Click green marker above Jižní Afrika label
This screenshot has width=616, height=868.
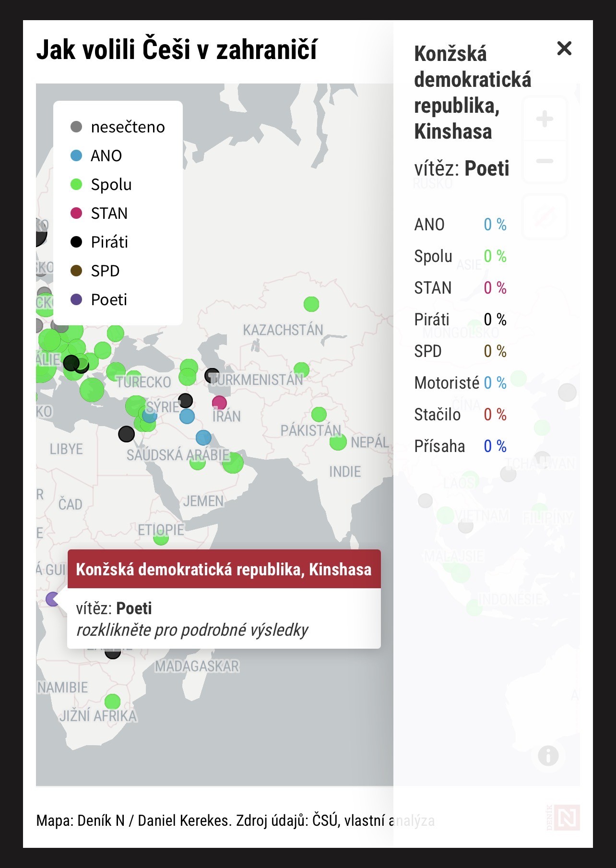click(x=112, y=702)
